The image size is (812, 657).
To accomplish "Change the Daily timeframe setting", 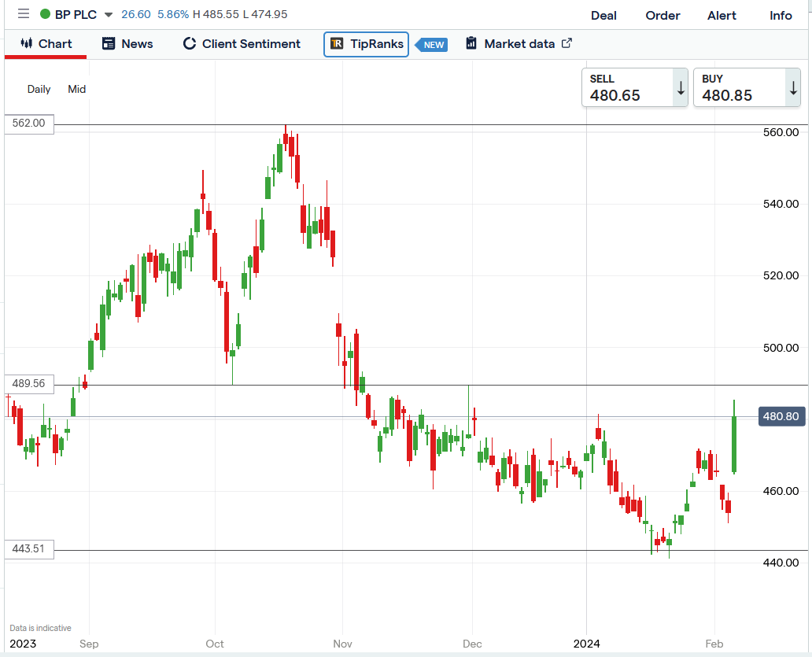I will point(39,89).
